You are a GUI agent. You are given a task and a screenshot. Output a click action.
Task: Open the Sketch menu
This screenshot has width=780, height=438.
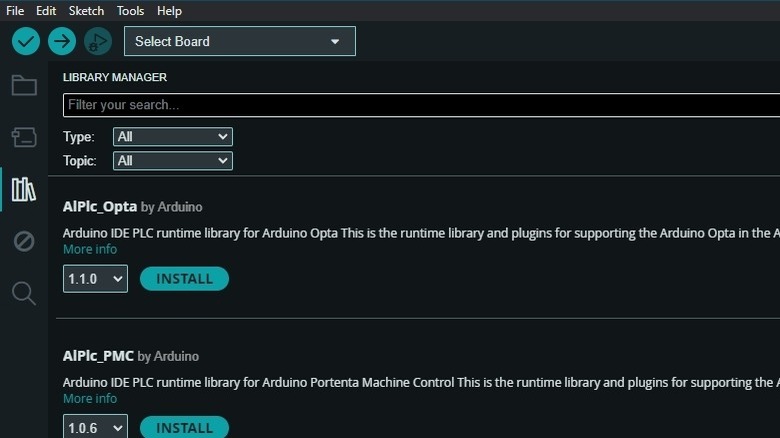coord(86,11)
